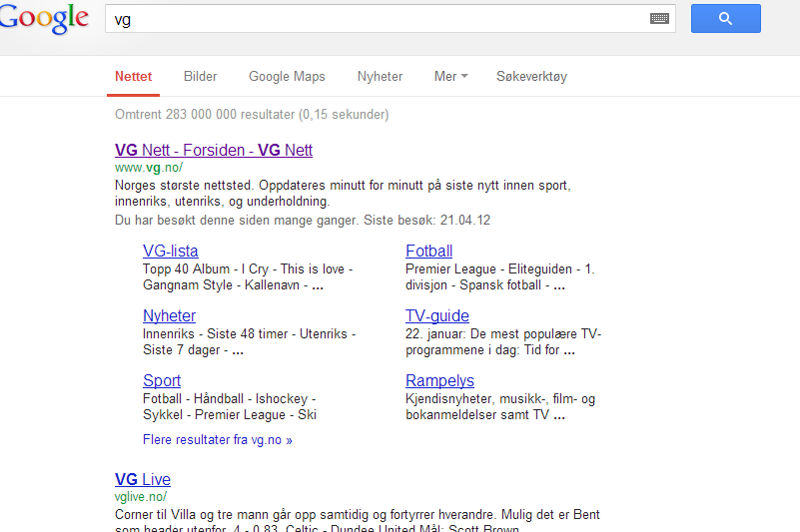Expand the Mer dropdown menu

click(450, 77)
